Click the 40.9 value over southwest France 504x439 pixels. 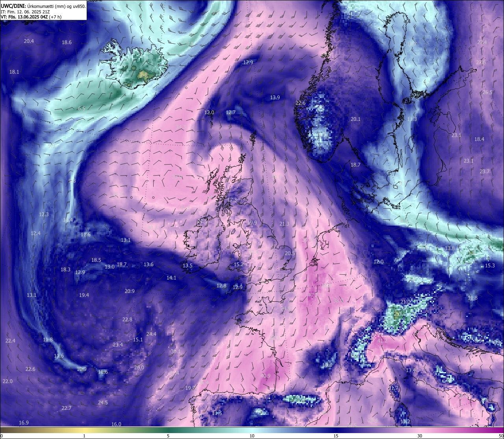pyautogui.click(x=265, y=376)
